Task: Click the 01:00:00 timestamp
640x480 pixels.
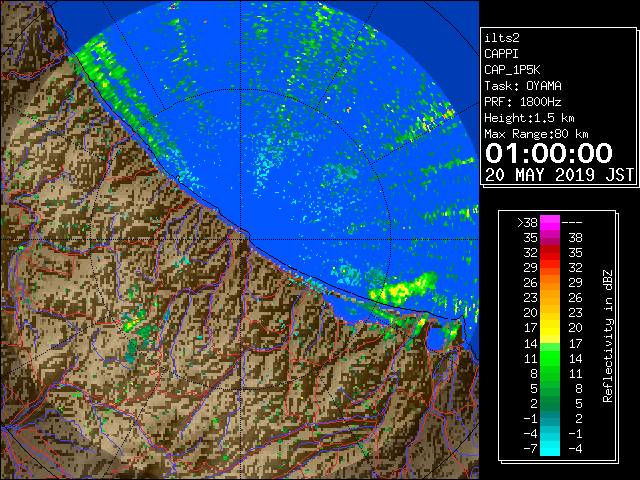Action: click(549, 153)
